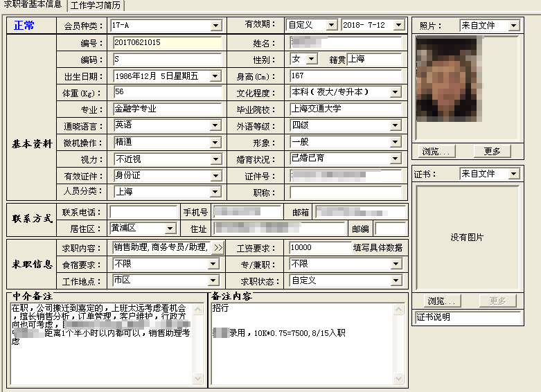Click up arrow of 备注内容 scrollbar
Screen dimensions: 541x392
point(399,309)
